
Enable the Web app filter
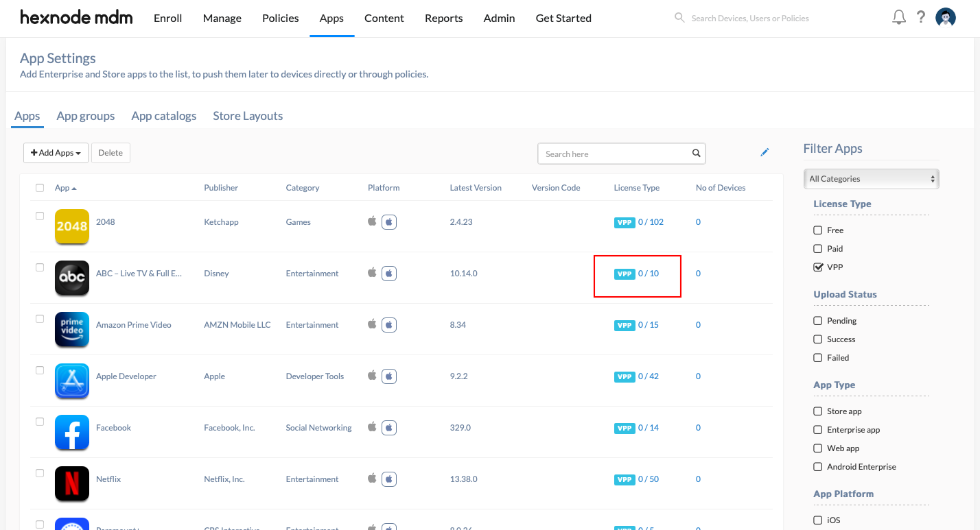pyautogui.click(x=818, y=448)
